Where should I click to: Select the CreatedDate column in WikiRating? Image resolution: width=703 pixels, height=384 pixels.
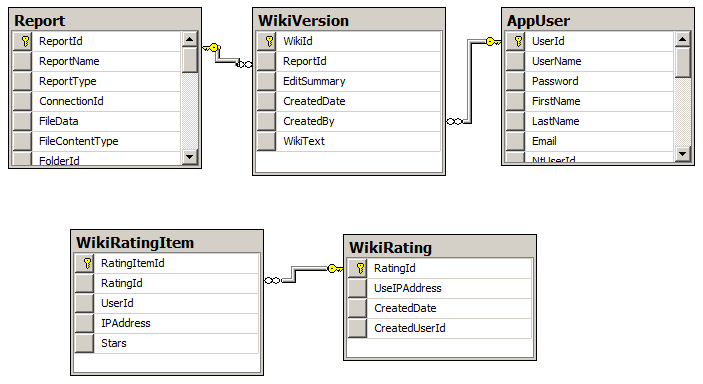coord(440,308)
